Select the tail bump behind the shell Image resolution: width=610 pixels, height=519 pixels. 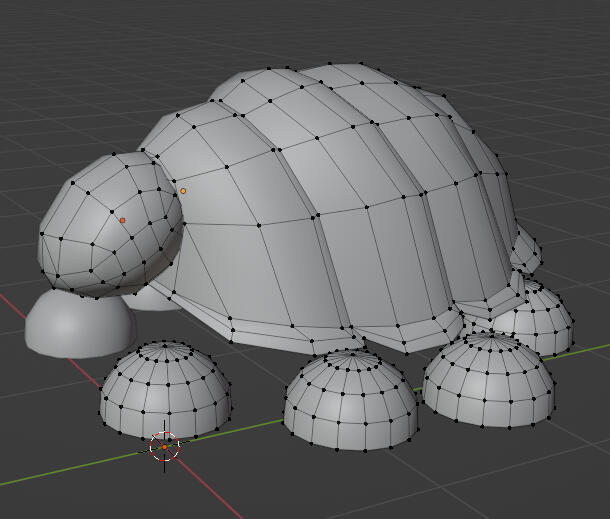(526, 250)
